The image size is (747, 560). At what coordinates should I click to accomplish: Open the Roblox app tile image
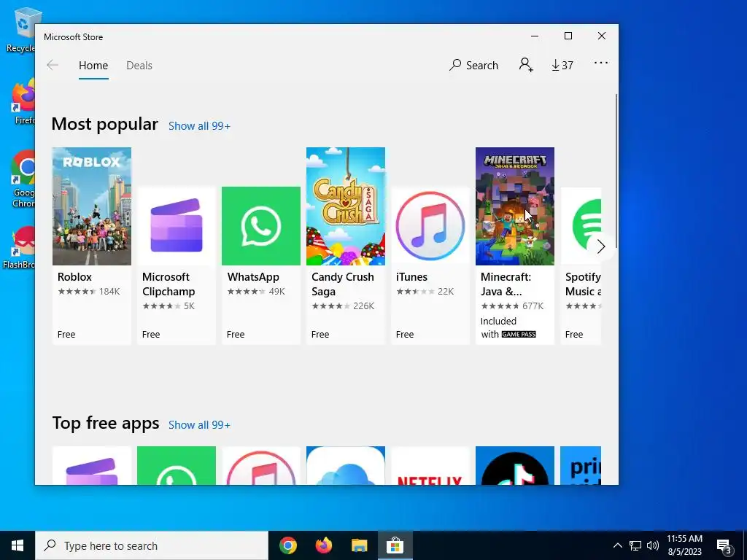91,206
